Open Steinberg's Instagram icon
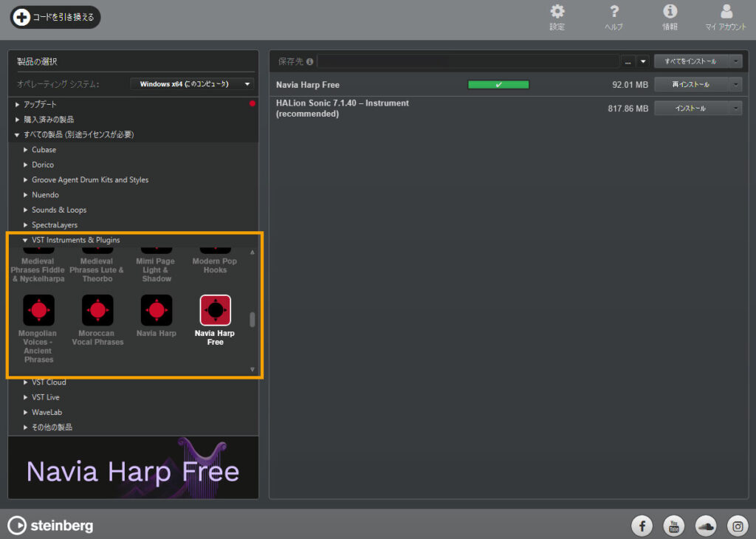 click(738, 526)
